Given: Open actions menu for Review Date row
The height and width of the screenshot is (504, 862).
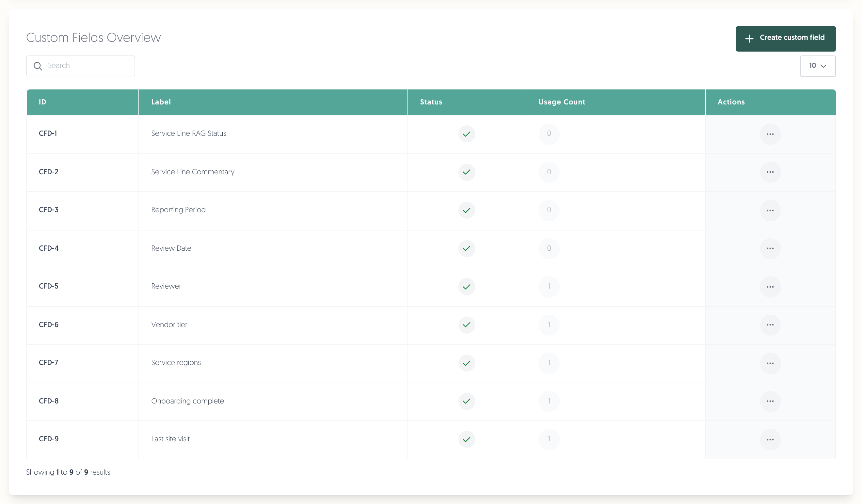Looking at the screenshot, I should (x=770, y=249).
